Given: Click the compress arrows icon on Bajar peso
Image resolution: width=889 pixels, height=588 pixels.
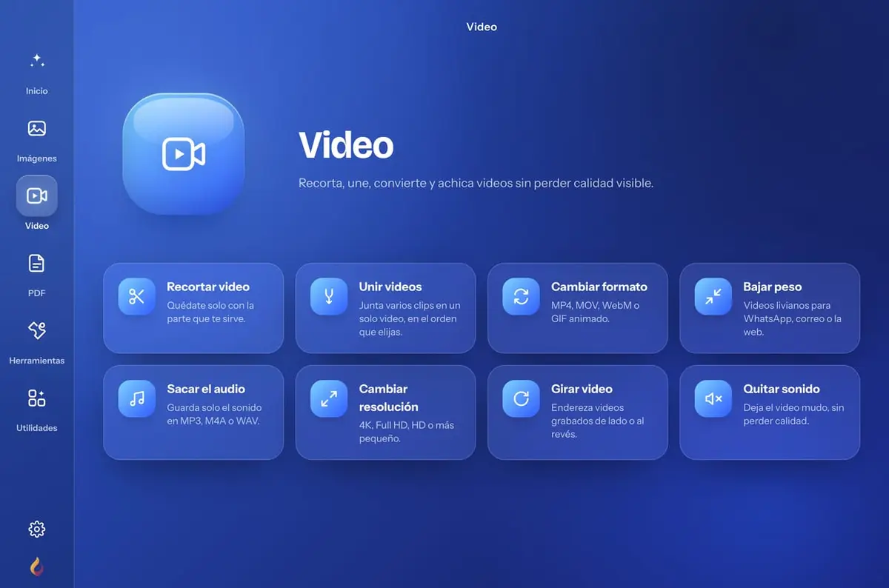Looking at the screenshot, I should (x=713, y=297).
